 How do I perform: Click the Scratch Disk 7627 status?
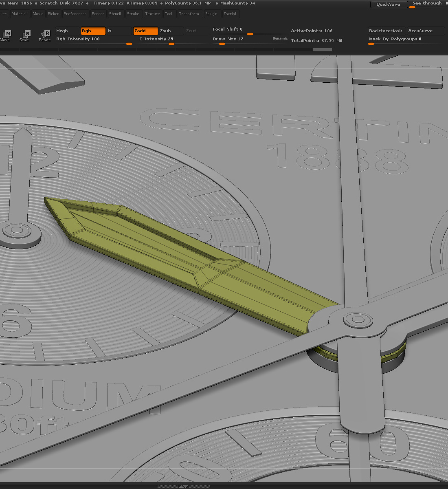[x=61, y=3]
